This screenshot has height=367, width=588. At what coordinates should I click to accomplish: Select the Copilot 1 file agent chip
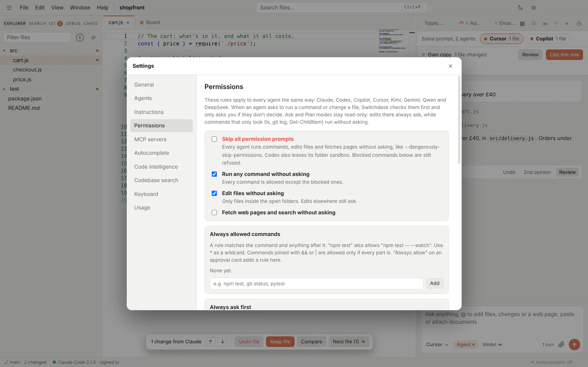point(548,39)
